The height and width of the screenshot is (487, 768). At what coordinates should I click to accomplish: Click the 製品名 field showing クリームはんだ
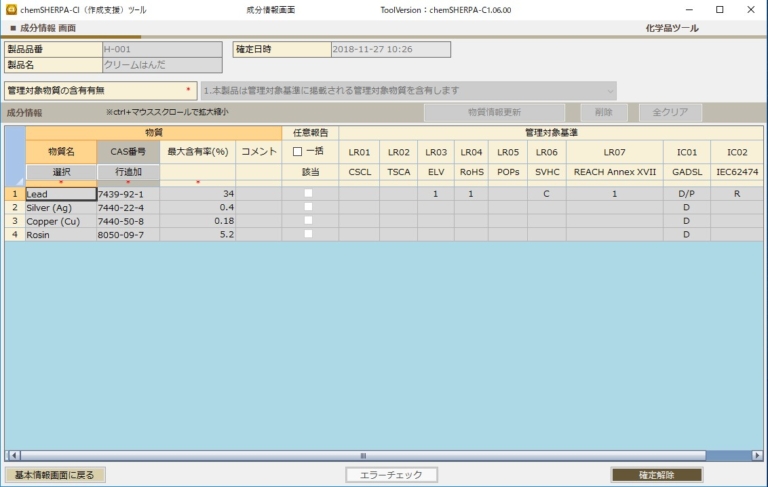pos(161,65)
